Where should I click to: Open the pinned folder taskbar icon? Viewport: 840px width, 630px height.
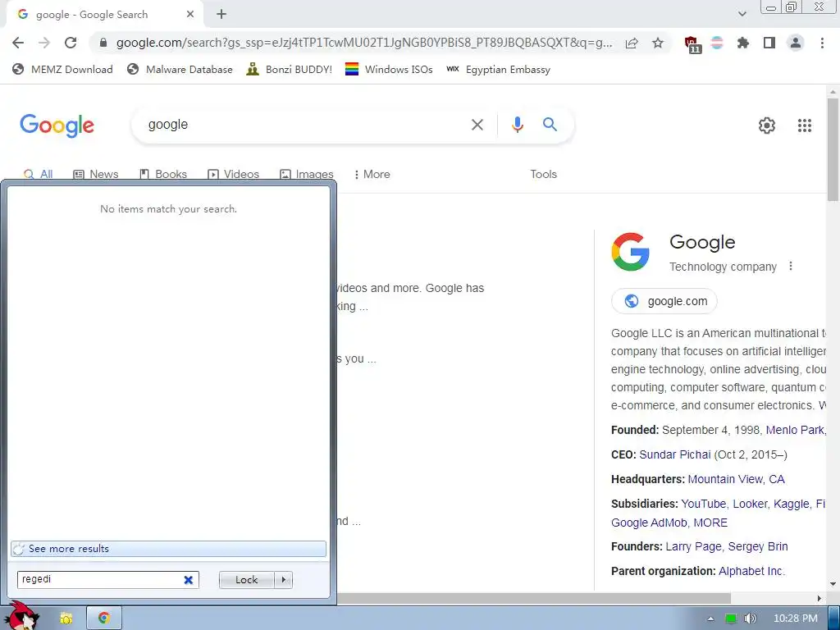[x=66, y=619]
